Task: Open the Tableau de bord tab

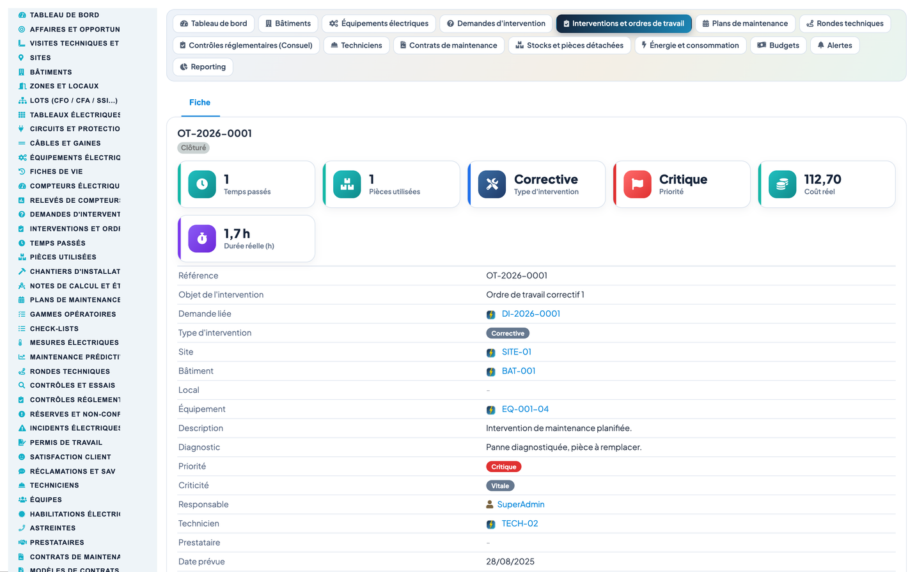Action: (214, 24)
